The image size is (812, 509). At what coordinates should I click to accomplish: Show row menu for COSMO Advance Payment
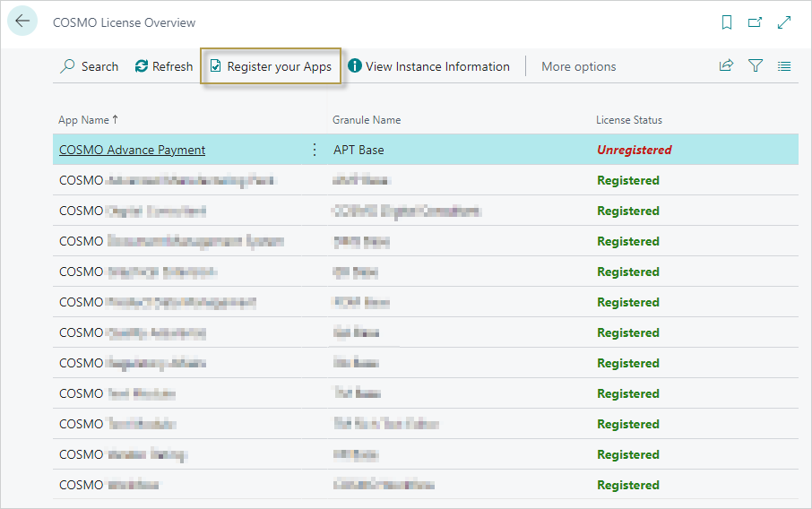point(314,150)
